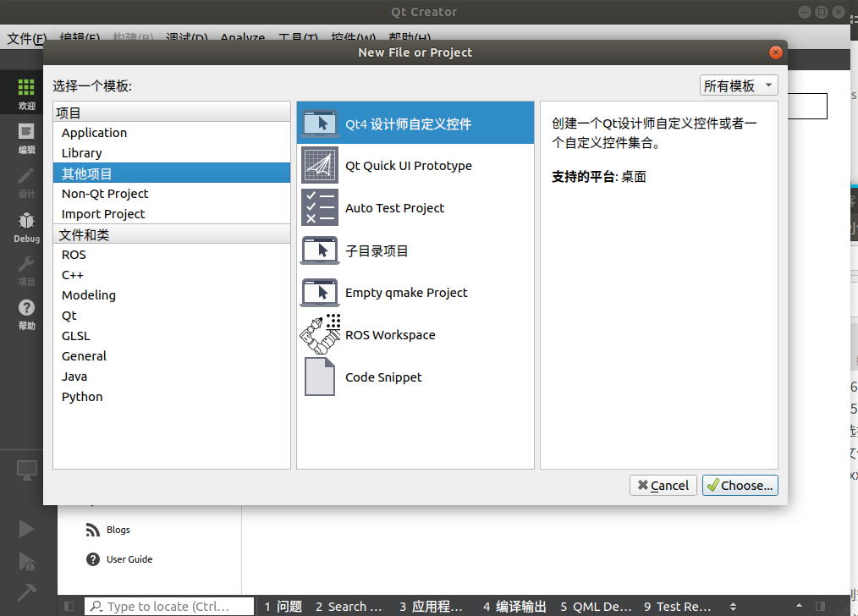
Task: Click the 项目 section header
Action: (x=172, y=113)
